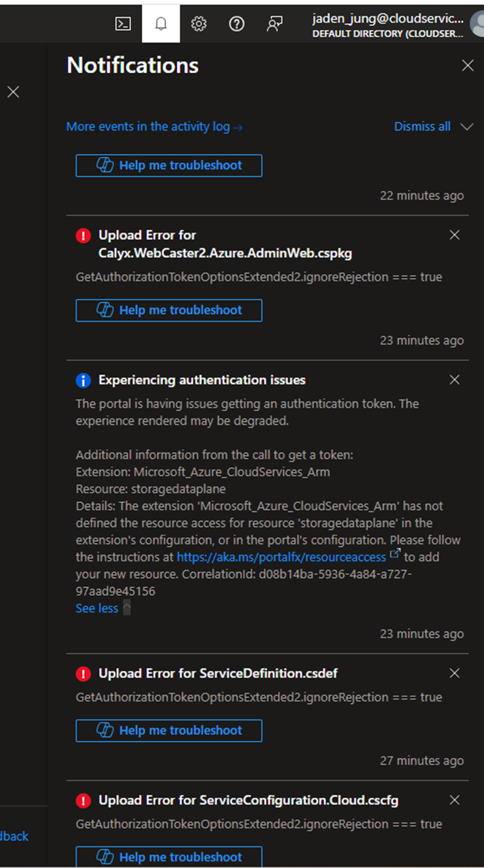Click the Notifications panel heading
The height and width of the screenshot is (868, 484).
133,65
